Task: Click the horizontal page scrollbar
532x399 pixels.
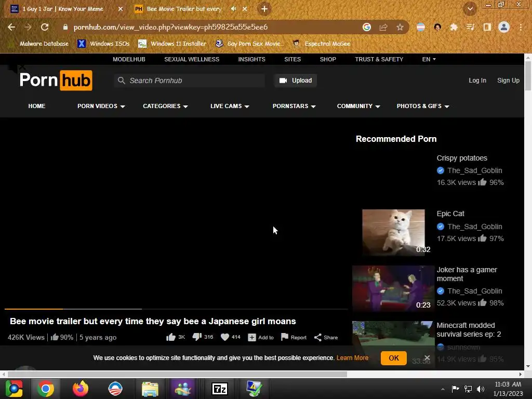Action: point(177,374)
